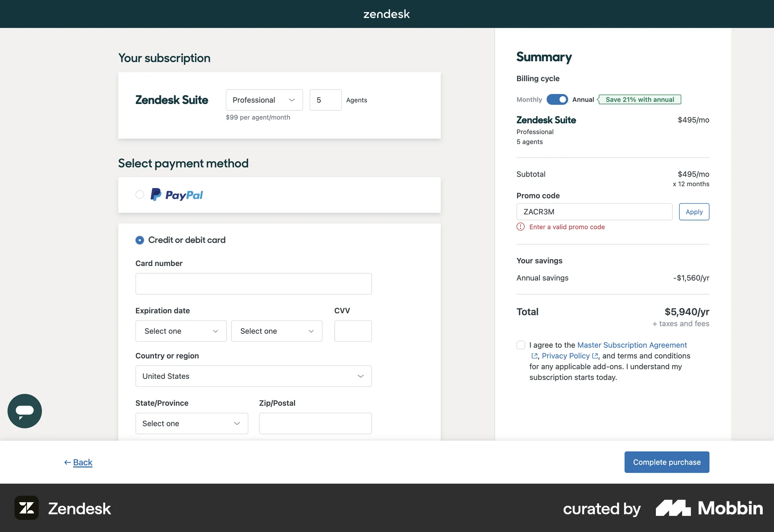Image resolution: width=774 pixels, height=532 pixels.
Task: Check the agreement terms checkbox
Action: click(x=521, y=345)
